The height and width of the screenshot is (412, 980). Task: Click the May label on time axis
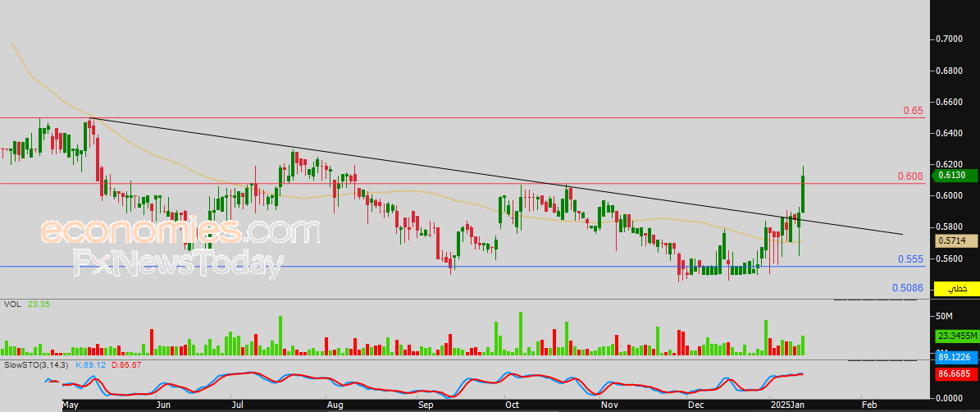(x=71, y=405)
